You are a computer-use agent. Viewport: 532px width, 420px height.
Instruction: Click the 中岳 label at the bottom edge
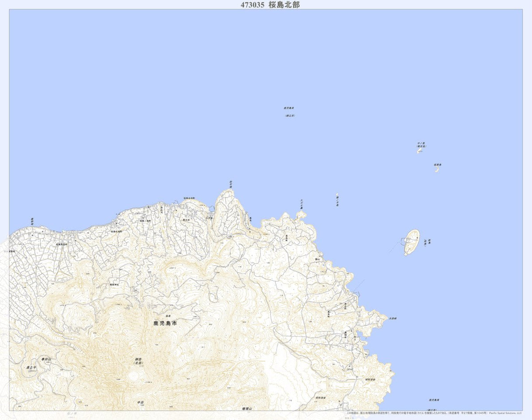[x=141, y=402]
